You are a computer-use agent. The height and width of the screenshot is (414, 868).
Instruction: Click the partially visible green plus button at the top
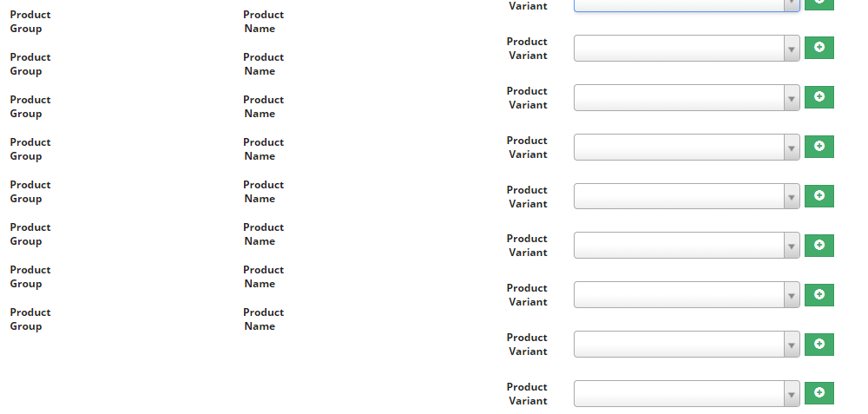point(819,4)
